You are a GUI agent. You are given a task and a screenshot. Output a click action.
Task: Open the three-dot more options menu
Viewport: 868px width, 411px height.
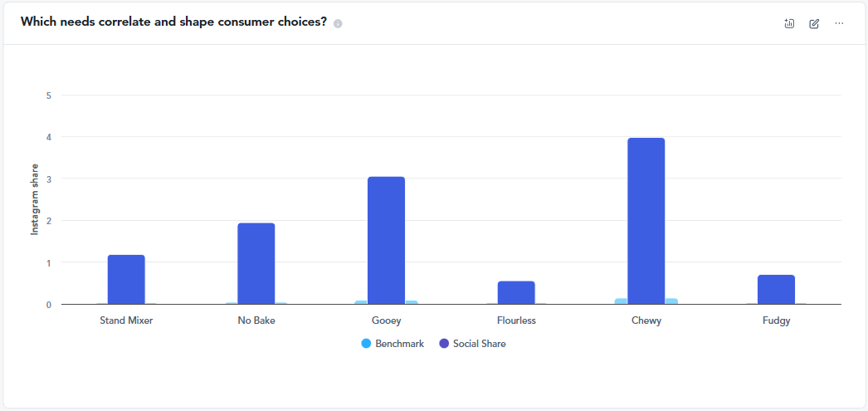pyautogui.click(x=839, y=23)
